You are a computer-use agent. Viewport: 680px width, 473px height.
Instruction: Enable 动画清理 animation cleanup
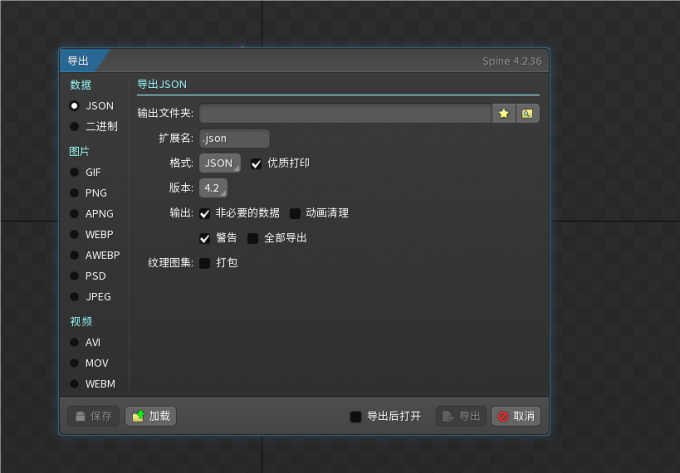(x=295, y=213)
